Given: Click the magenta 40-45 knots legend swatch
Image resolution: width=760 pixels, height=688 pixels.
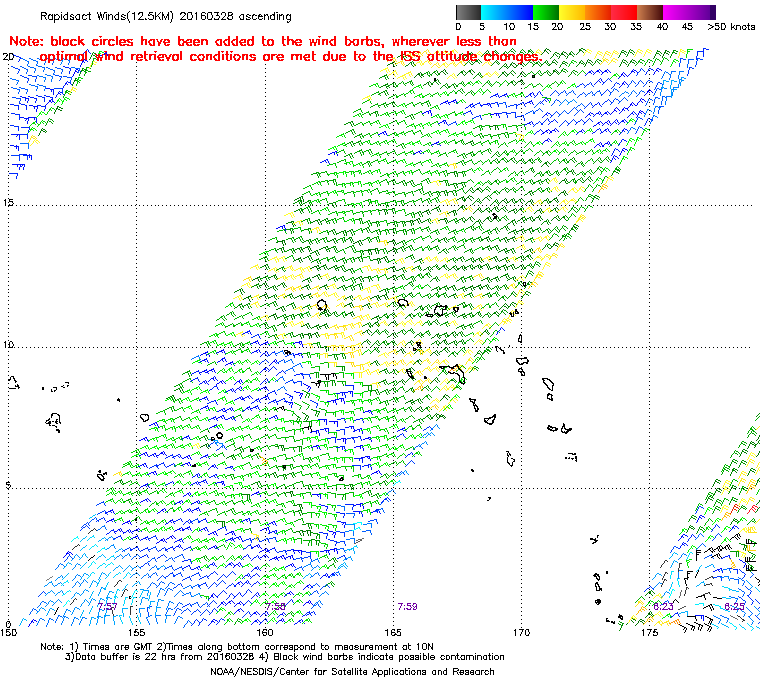Looking at the screenshot, I should coord(676,13).
